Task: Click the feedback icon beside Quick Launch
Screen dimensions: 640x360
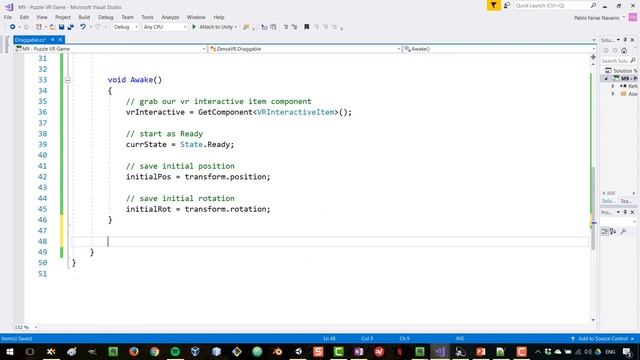Action: coord(507,5)
